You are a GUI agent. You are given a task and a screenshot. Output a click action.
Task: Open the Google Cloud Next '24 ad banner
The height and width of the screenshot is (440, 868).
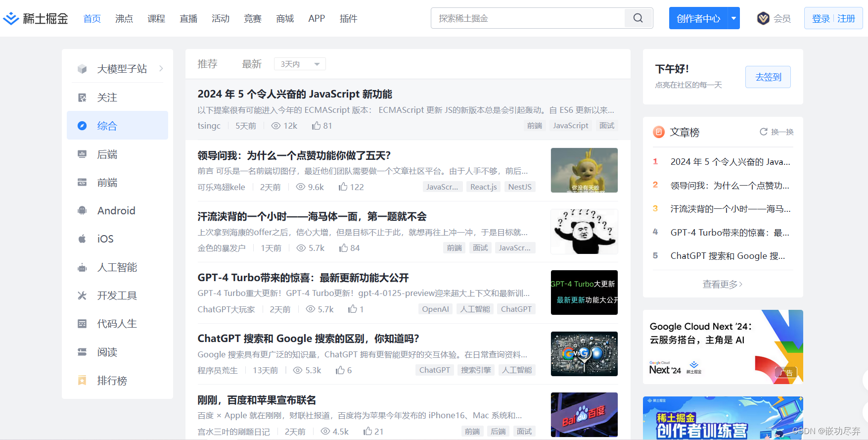[723, 347]
